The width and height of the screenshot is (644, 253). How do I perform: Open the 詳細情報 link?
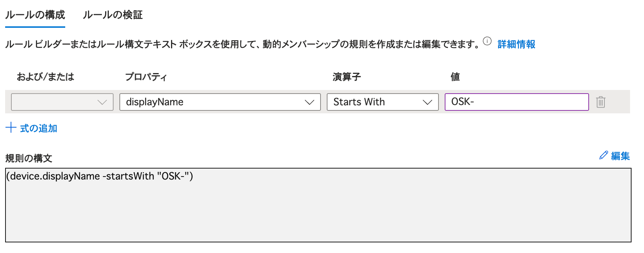[516, 44]
